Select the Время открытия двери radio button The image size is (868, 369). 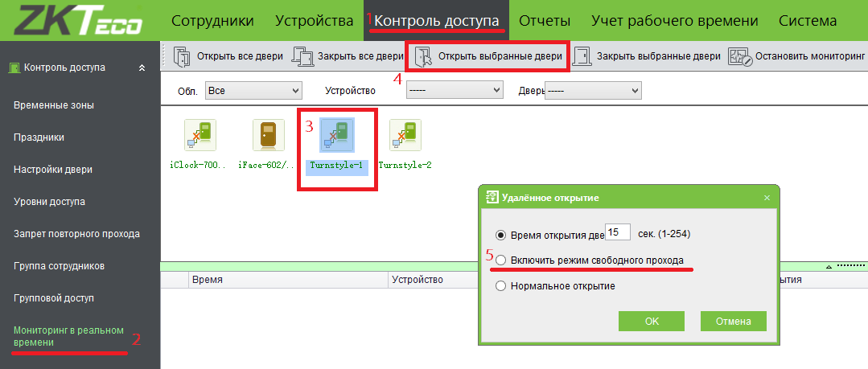[x=501, y=235]
